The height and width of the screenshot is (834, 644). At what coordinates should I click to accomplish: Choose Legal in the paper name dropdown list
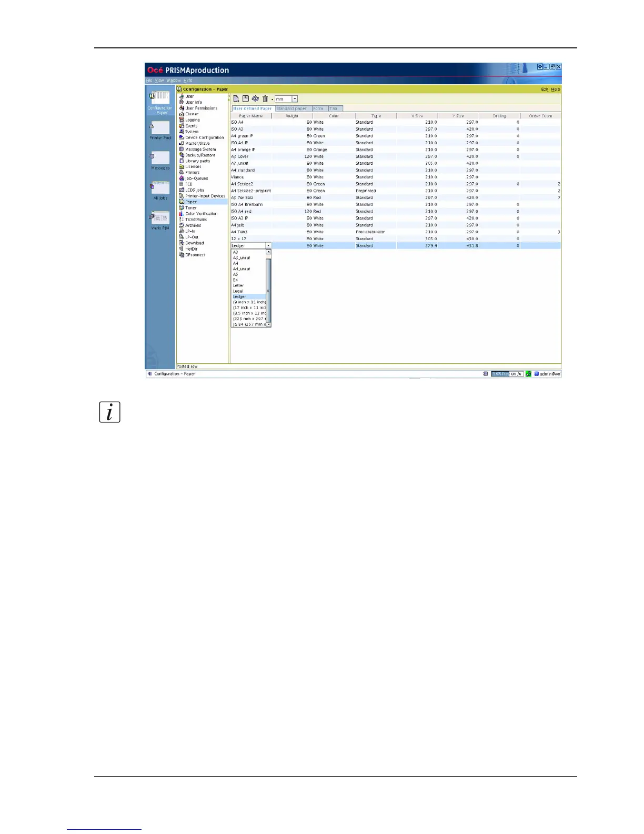[x=249, y=291]
